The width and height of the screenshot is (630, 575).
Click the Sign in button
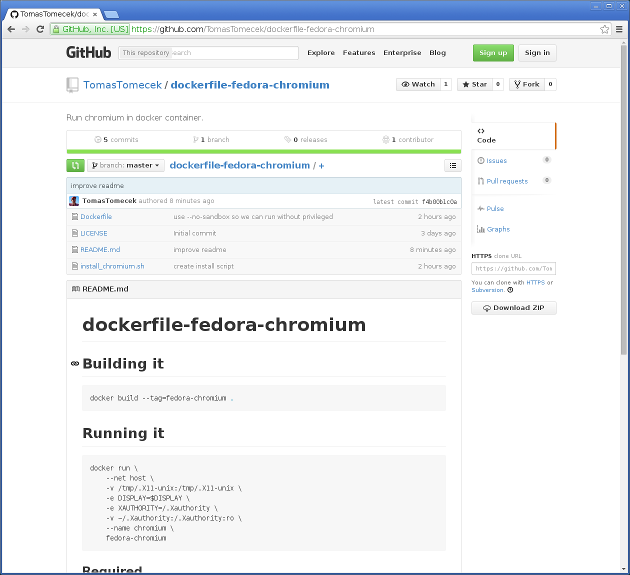(537, 53)
